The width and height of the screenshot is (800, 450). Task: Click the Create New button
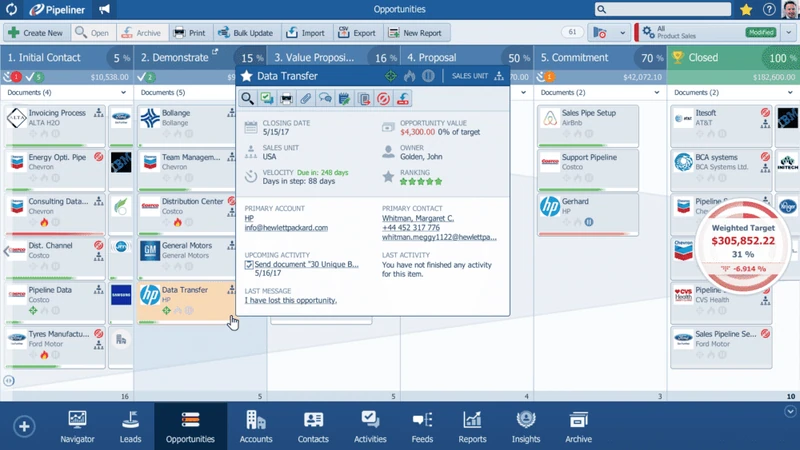click(x=36, y=33)
